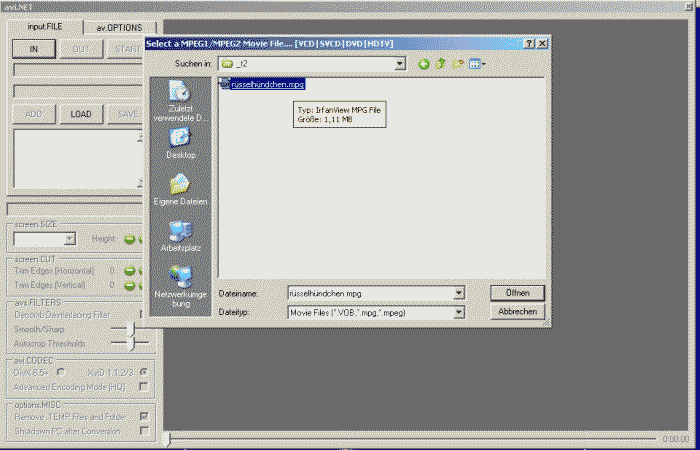The width and height of the screenshot is (700, 450).
Task: Click the green Back navigation arrow
Action: [x=424, y=64]
